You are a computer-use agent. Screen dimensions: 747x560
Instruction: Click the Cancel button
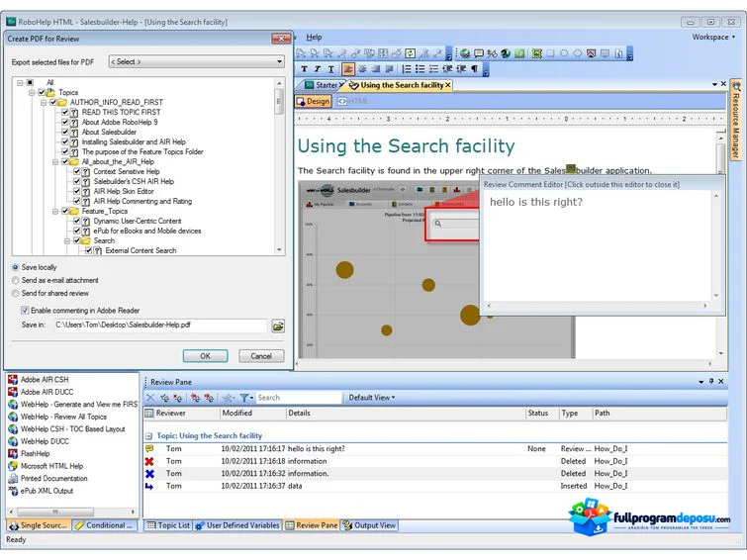click(x=261, y=356)
